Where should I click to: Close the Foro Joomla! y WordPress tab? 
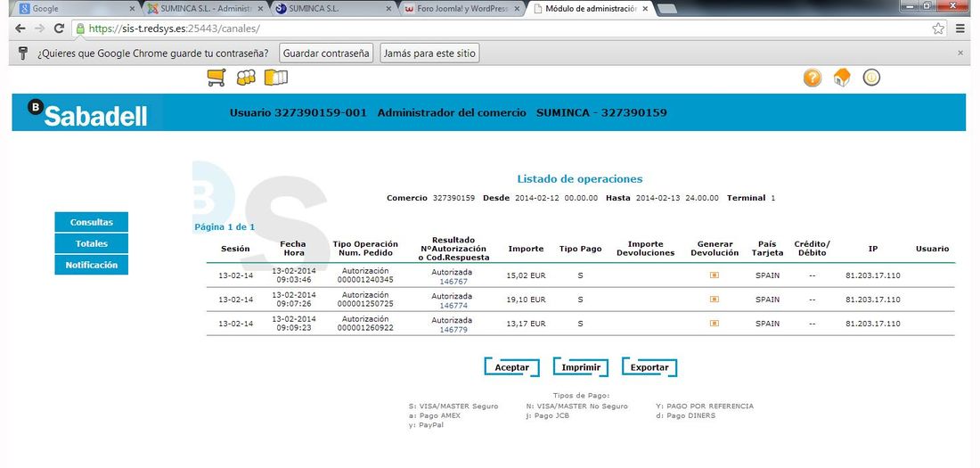click(x=517, y=9)
